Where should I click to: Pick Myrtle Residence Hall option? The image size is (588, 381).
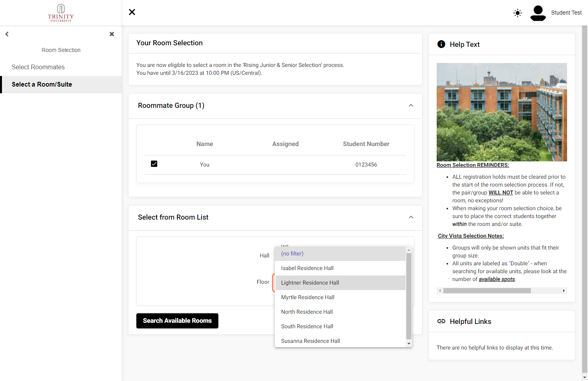tap(340, 297)
